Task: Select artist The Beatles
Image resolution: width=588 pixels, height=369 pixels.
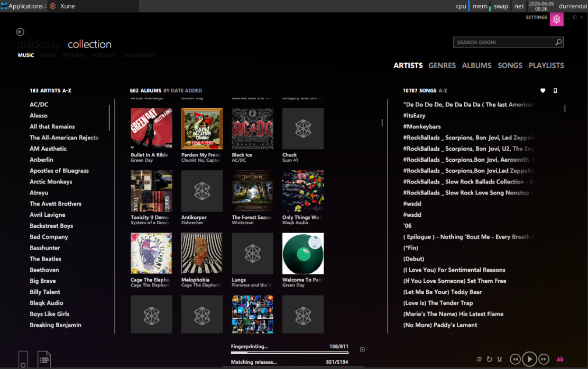Action: pyautogui.click(x=45, y=259)
